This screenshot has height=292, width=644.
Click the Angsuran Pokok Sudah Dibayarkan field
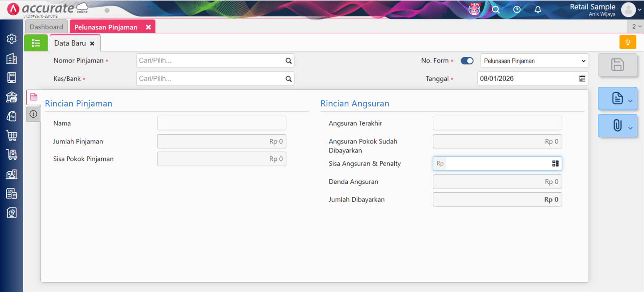497,141
